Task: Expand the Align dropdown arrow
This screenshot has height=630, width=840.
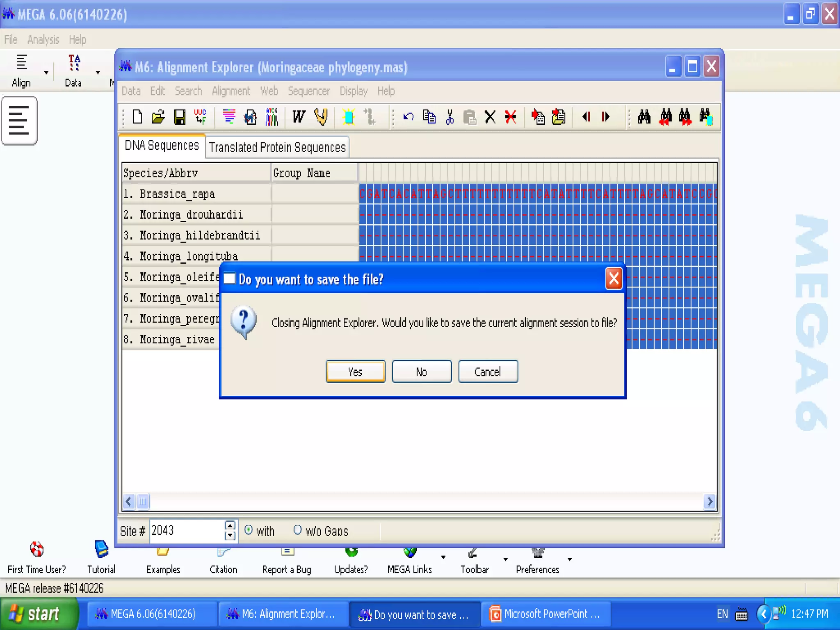Action: (x=46, y=73)
